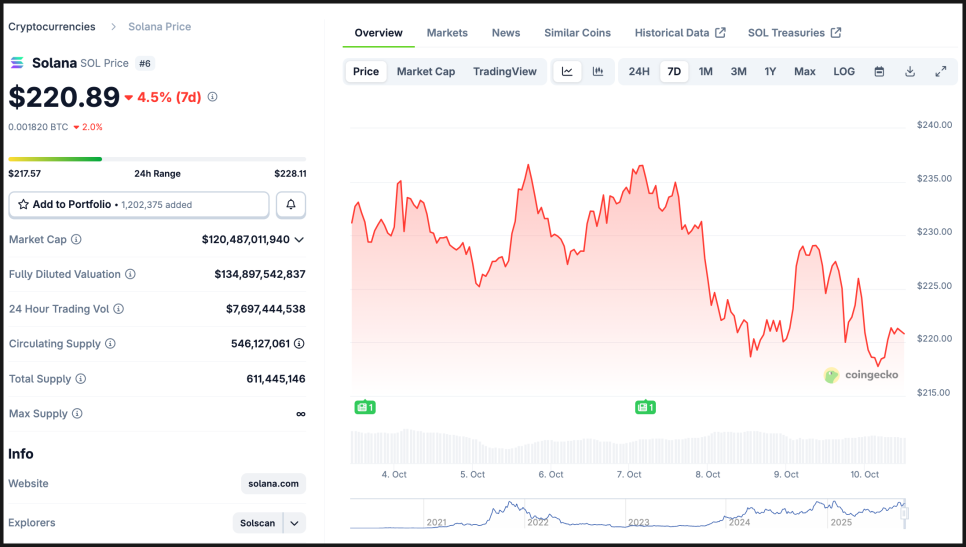Click info icon beside Market Cap
This screenshot has height=547, width=966.
coord(76,240)
